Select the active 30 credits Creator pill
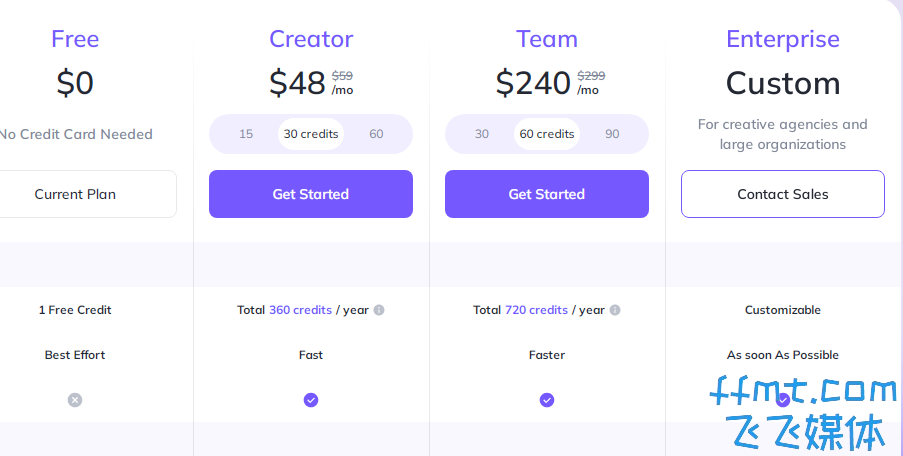Viewport: 903px width, 456px height. coord(311,134)
